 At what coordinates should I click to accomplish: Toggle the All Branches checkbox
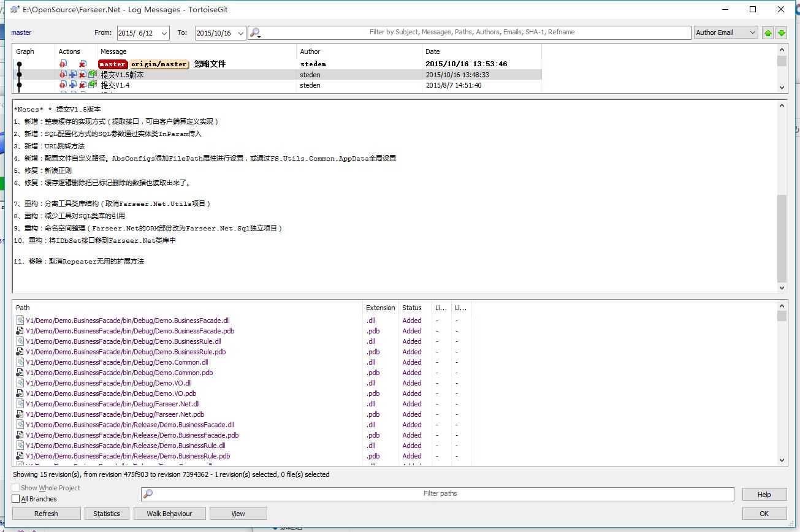point(16,499)
